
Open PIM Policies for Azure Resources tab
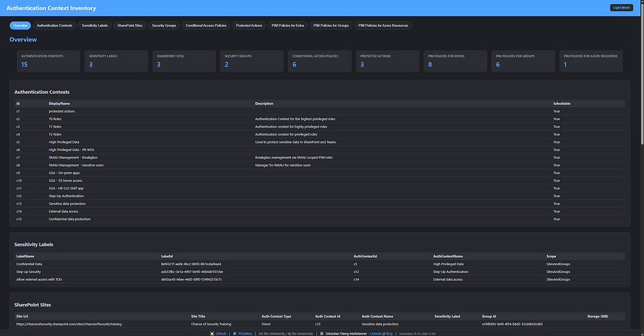click(383, 26)
